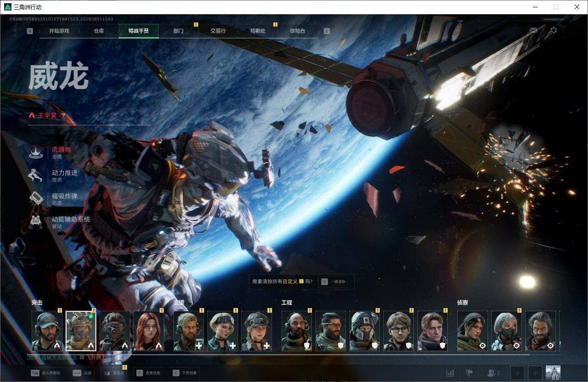The width and height of the screenshot is (588, 382).
Task: Select the 虎蹲炮 skill icon
Action: click(x=36, y=152)
